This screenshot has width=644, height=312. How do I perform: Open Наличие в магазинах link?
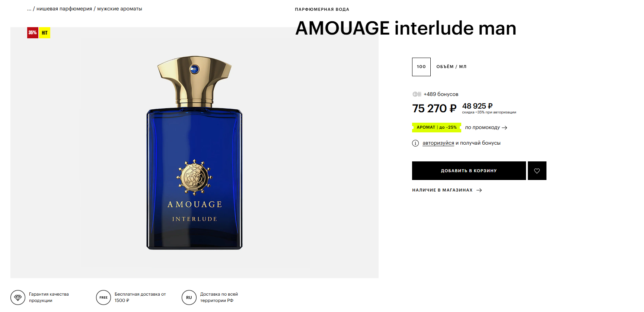pos(442,190)
